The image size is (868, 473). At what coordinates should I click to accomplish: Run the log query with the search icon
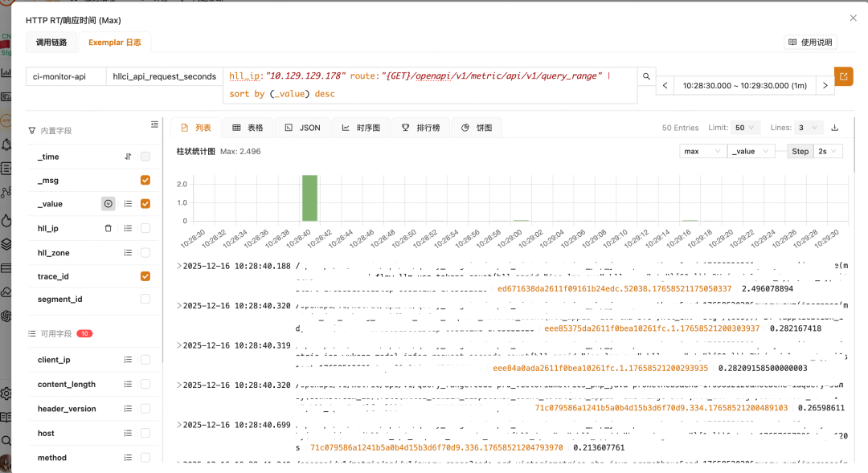click(x=646, y=76)
